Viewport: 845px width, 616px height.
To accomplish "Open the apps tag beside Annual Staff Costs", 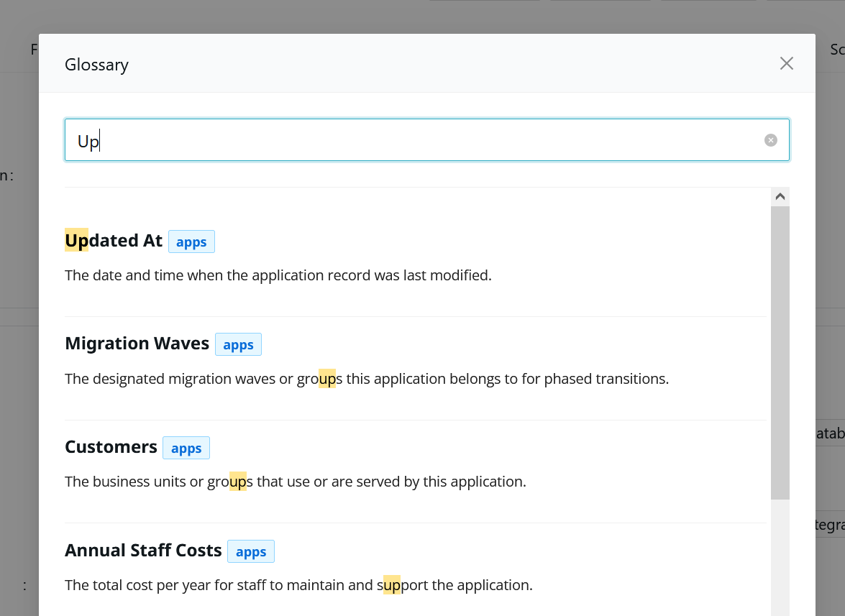I will 251,552.
